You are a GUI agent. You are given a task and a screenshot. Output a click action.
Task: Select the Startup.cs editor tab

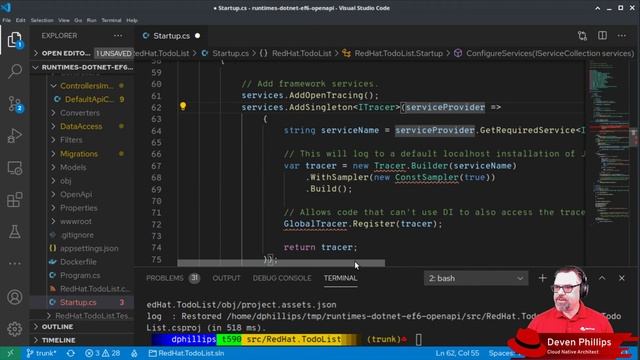(171, 36)
